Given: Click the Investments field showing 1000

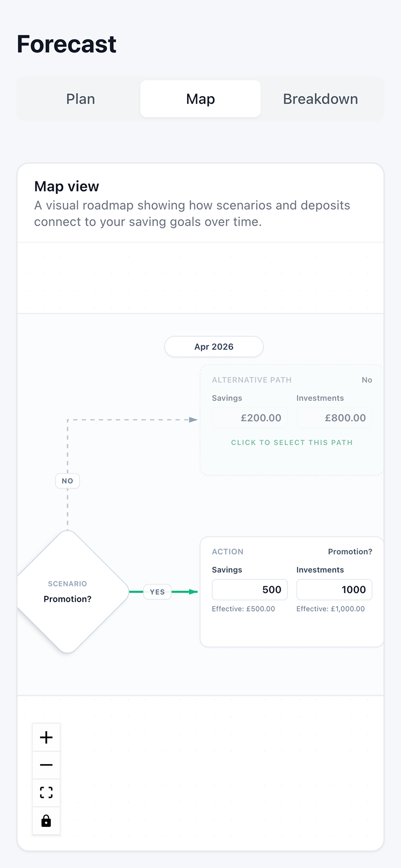Looking at the screenshot, I should (x=334, y=589).
